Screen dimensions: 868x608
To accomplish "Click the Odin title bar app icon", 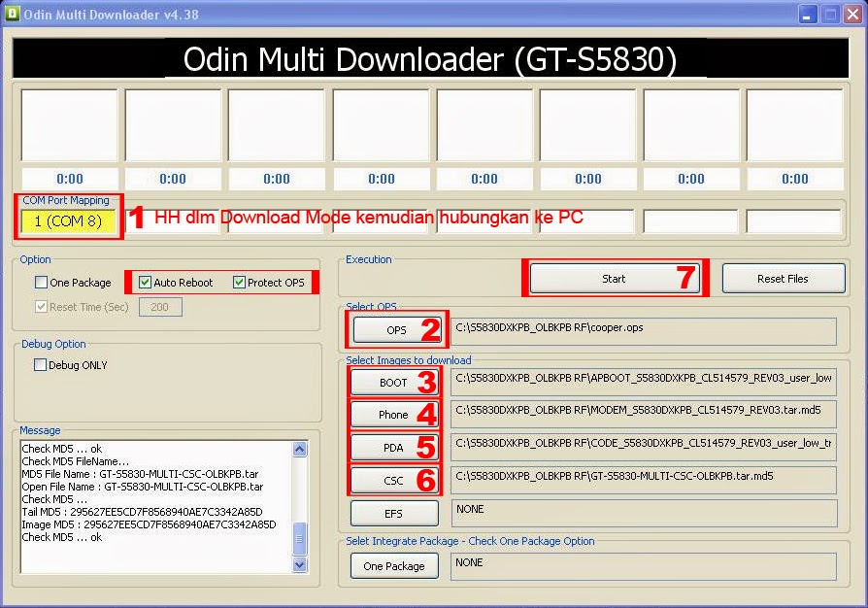I will [x=13, y=14].
